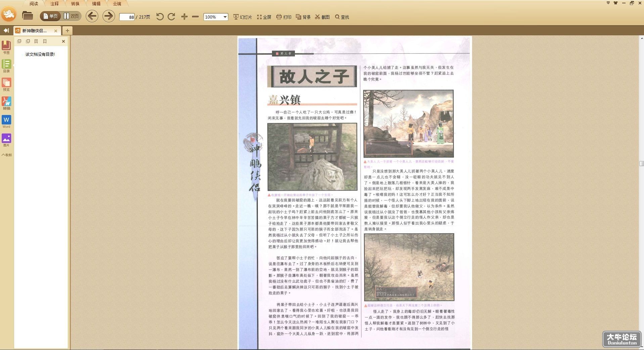Open file with the folder icon
The width and height of the screenshot is (644, 350).
pos(27,16)
